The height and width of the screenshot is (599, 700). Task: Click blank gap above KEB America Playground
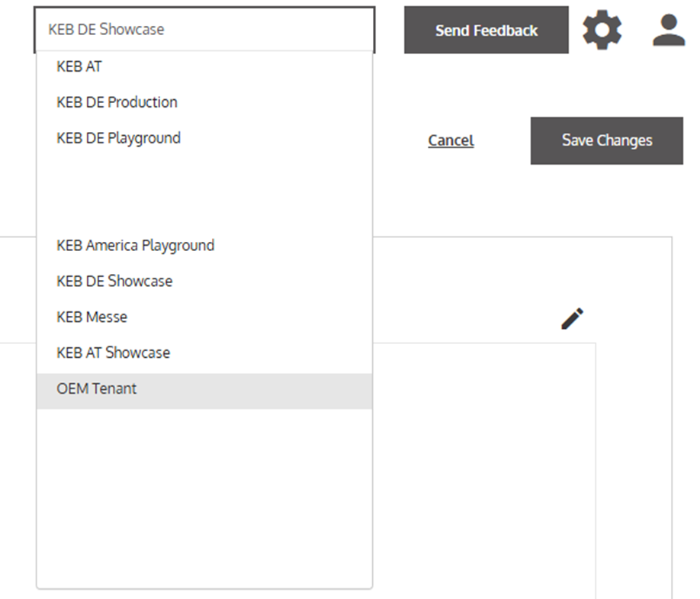click(x=204, y=192)
